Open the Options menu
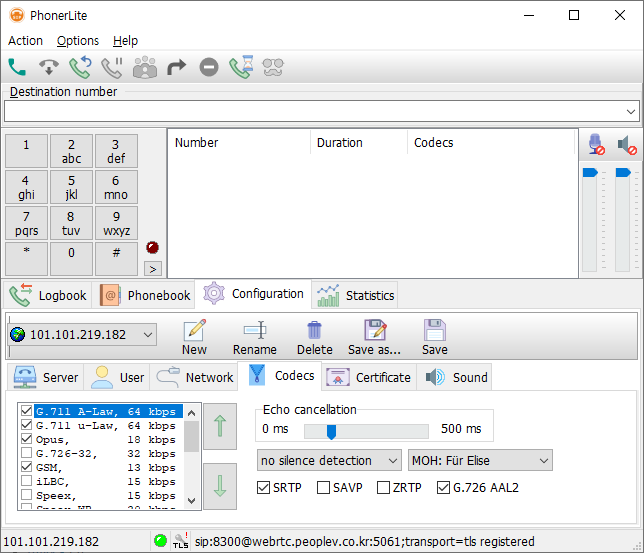 pos(78,41)
